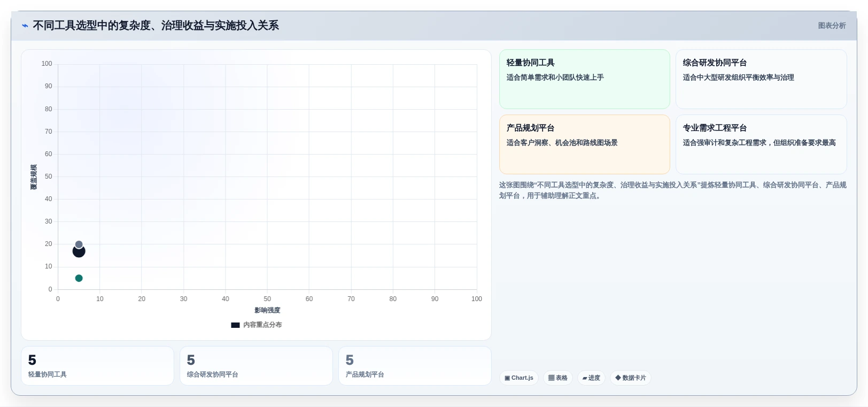Viewport: 868px width, 407px height.
Task: Click the stat card labeled 轻量协同工具
Action: tap(97, 366)
